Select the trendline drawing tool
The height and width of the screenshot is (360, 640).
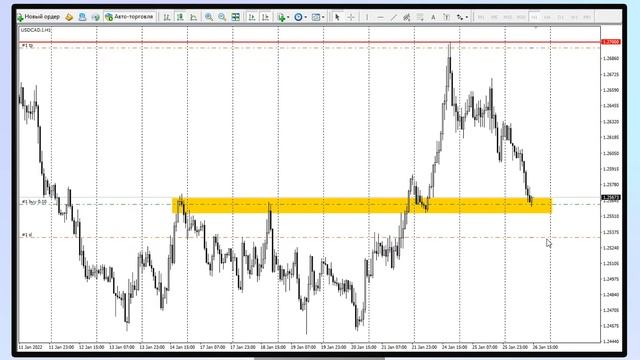394,17
